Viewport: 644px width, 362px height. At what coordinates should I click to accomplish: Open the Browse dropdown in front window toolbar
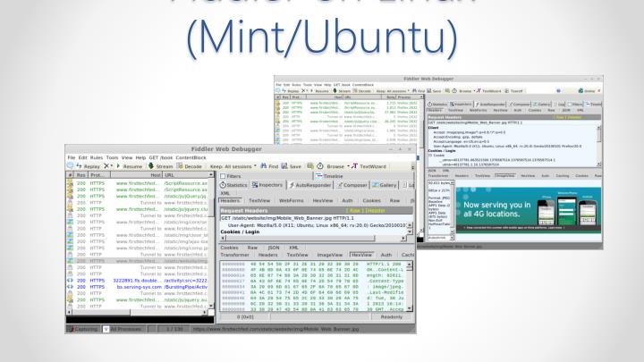(x=338, y=166)
